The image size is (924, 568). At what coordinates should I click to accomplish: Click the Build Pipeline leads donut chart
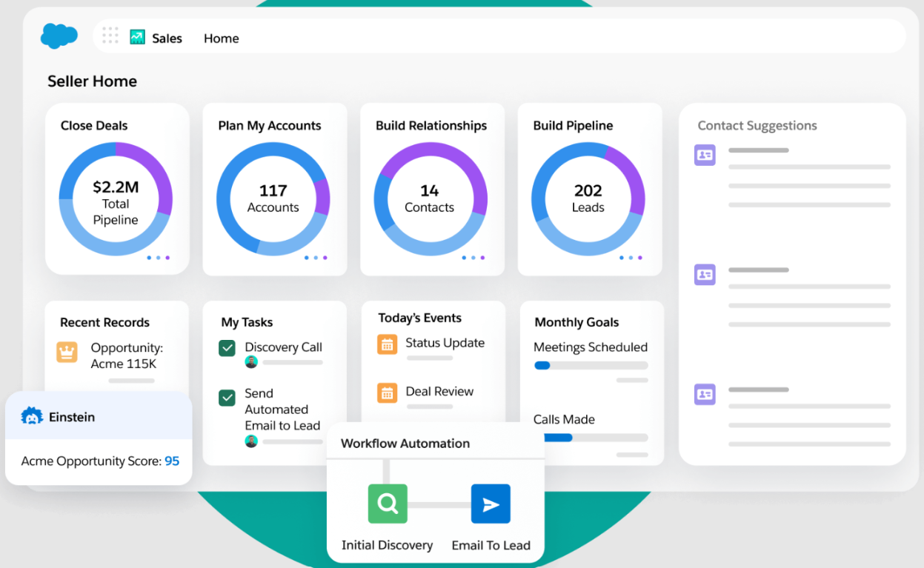coord(588,199)
